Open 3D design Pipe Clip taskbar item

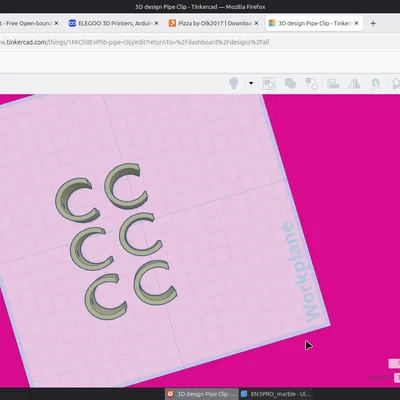202,394
